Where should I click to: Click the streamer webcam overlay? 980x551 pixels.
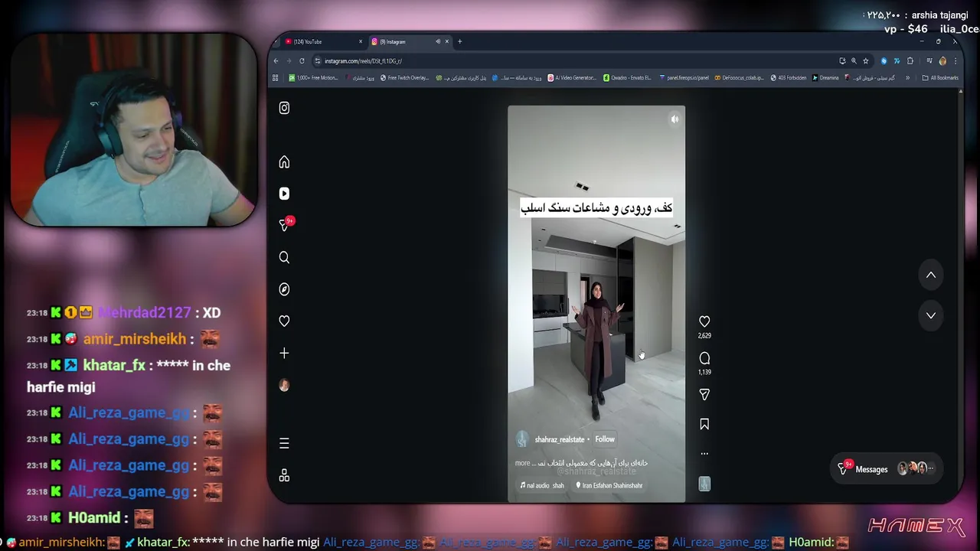(x=133, y=131)
